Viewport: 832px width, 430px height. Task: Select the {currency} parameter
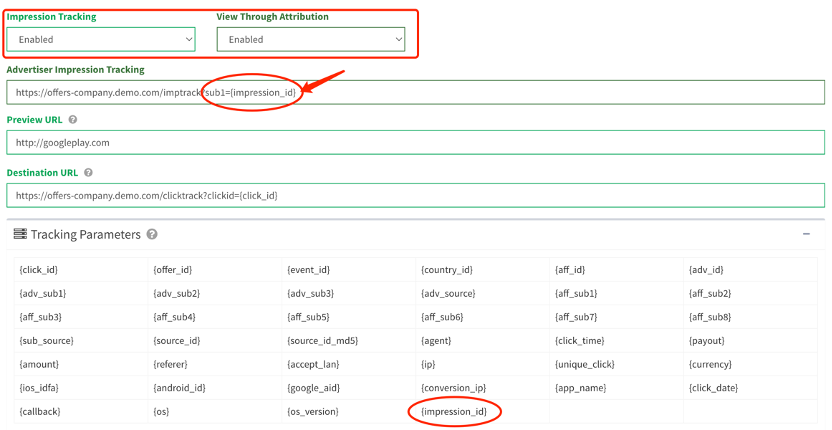pyautogui.click(x=710, y=364)
